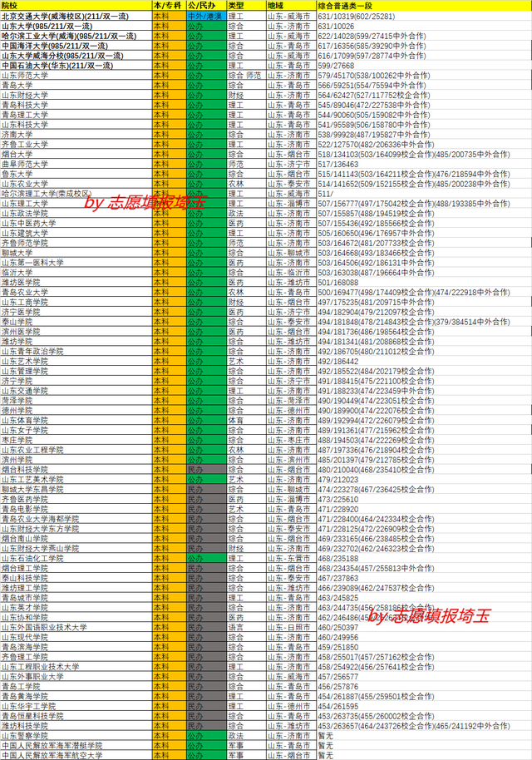Click the 体育 type cell
Viewport: 532px width, 760px height.
click(247, 420)
